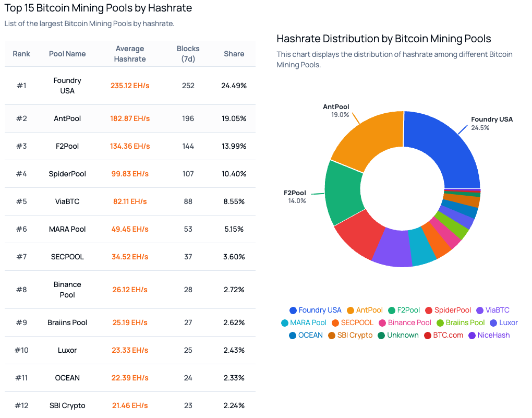Click the 82.11 EH/s hashrate value

[x=130, y=201]
